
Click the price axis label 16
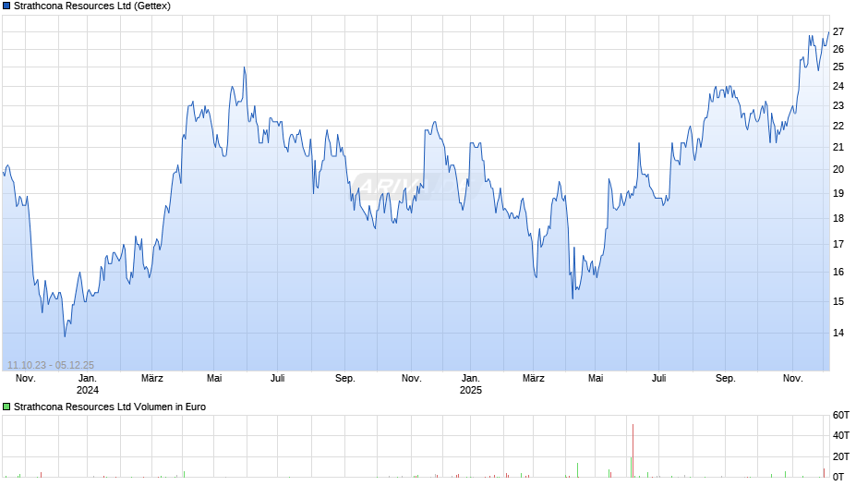(838, 272)
